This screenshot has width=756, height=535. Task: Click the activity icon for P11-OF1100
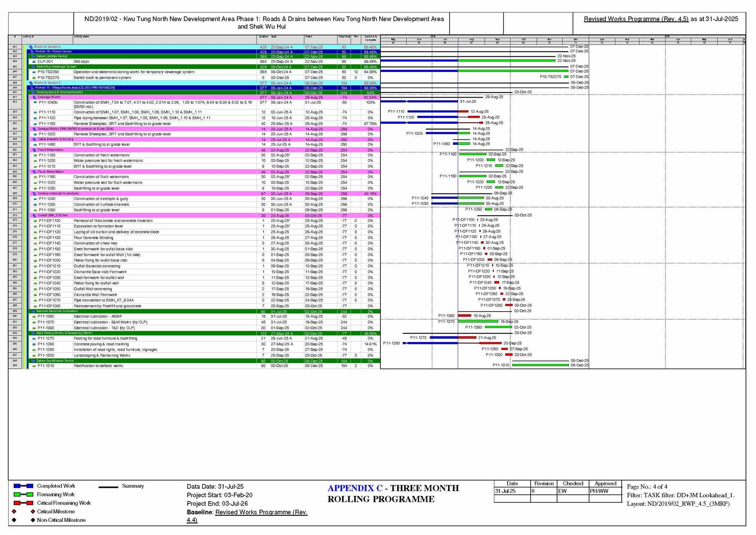(x=35, y=221)
